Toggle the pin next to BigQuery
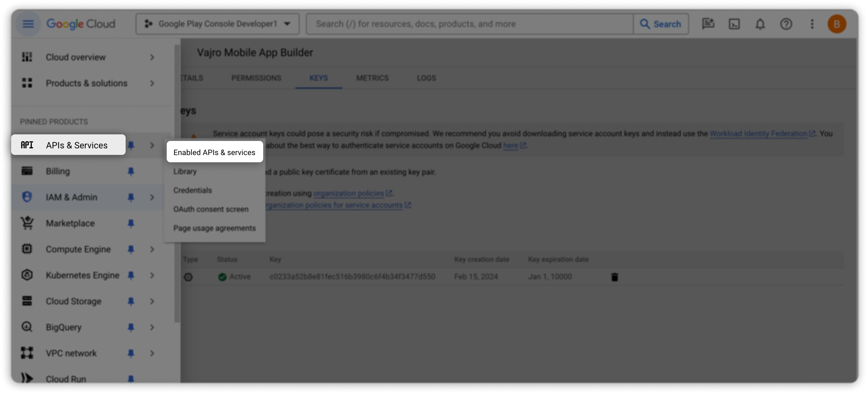This screenshot has height=394, width=868. coord(131,327)
